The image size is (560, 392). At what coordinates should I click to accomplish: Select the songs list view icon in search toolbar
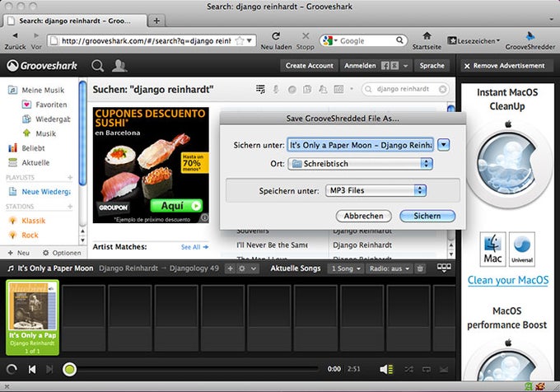point(260,89)
